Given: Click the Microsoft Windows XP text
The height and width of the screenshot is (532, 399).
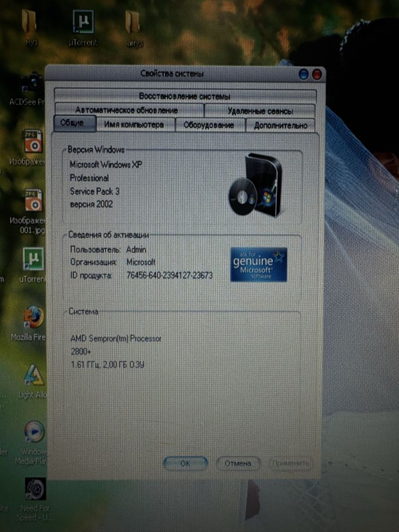Looking at the screenshot, I should (x=106, y=164).
